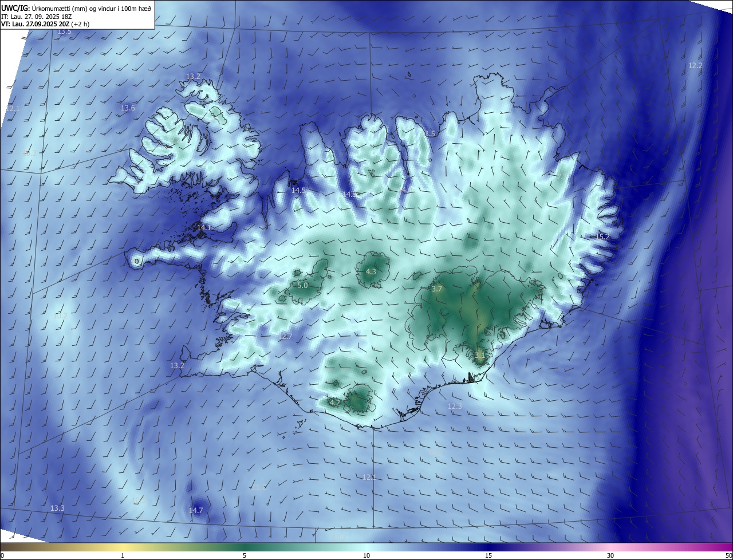Click the map value label '12.2'

pos(695,65)
